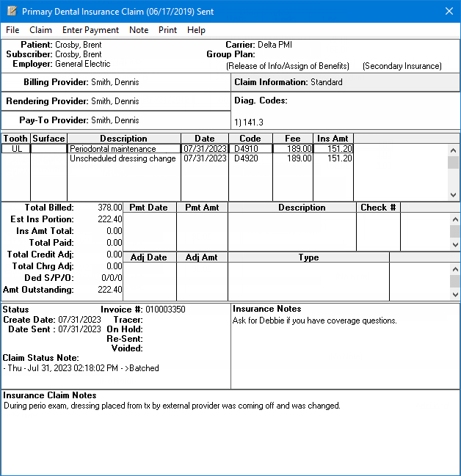Close the Primary Dental Insurance Claim window

coord(449,11)
